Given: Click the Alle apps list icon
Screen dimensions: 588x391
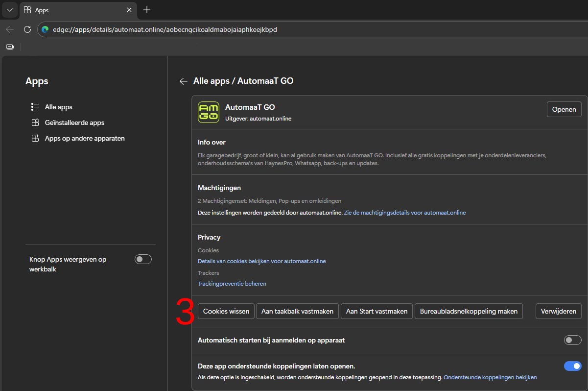Looking at the screenshot, I should coord(35,107).
